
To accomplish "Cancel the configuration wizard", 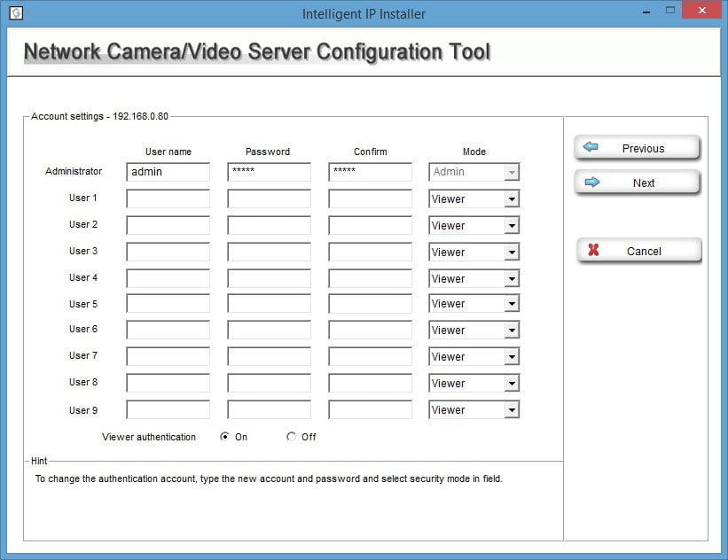I will (x=638, y=251).
